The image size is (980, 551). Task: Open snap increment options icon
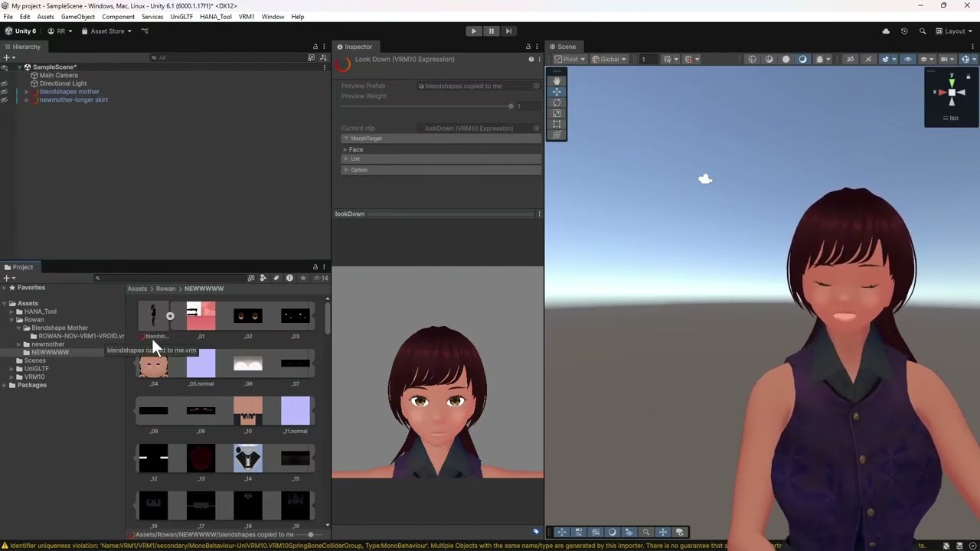(x=690, y=59)
